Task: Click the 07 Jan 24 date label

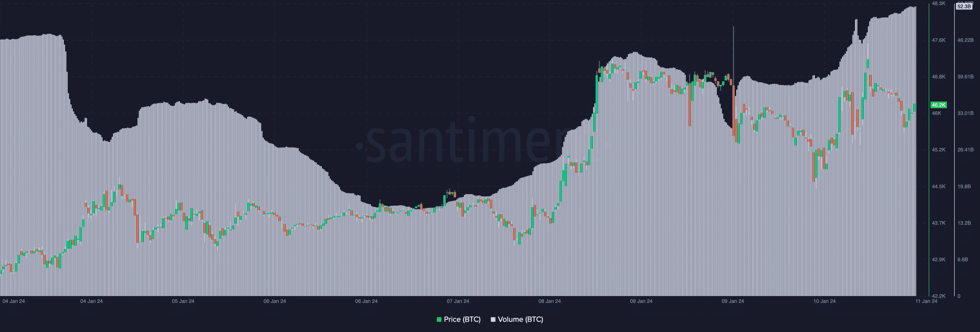Action: pyautogui.click(x=458, y=301)
